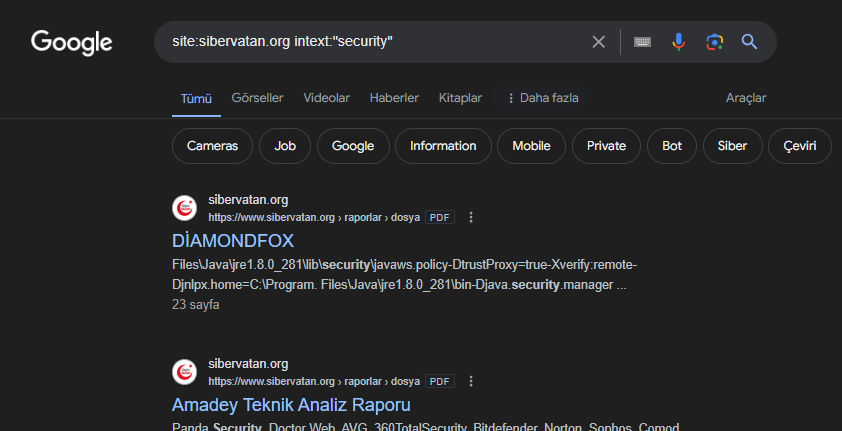The height and width of the screenshot is (431, 842).
Task: Switch to the Görseller tab
Action: tap(257, 98)
